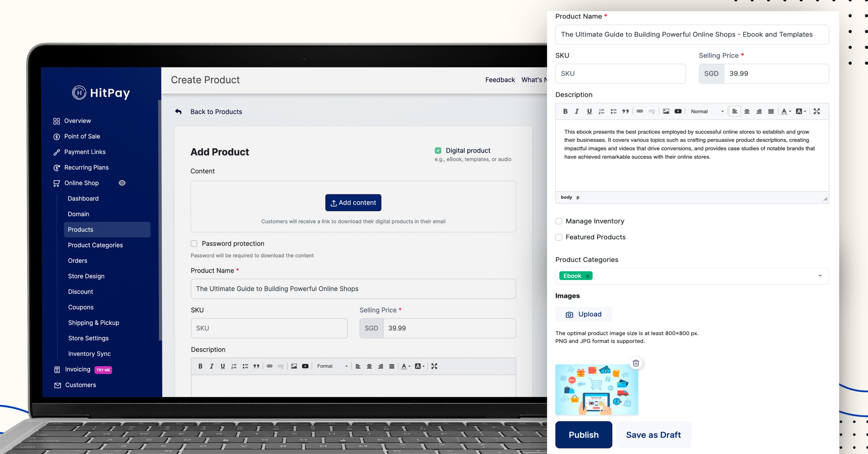The height and width of the screenshot is (454, 868).
Task: Open Point of Sale in the sidebar
Action: pos(82,137)
